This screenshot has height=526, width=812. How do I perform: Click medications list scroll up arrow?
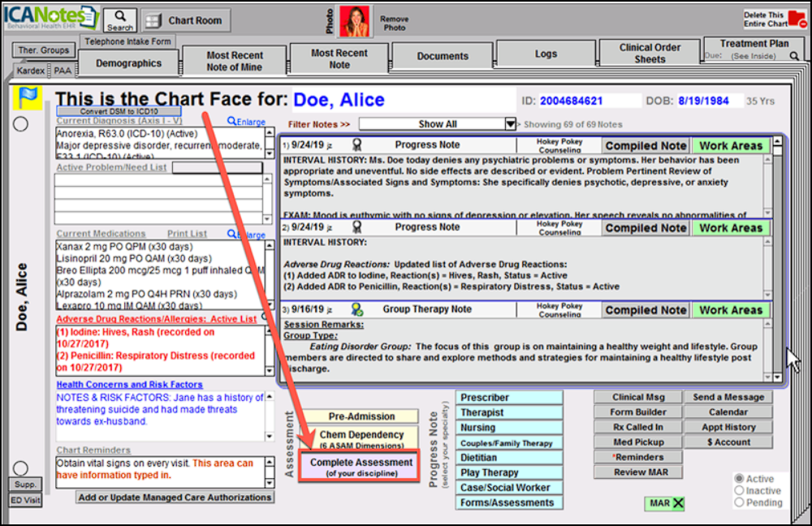(270, 245)
